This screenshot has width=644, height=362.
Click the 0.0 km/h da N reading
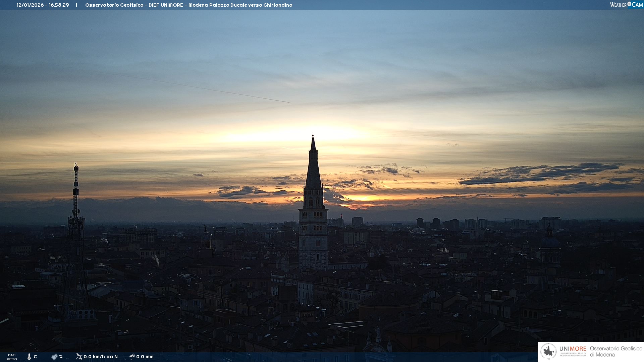pos(101,357)
